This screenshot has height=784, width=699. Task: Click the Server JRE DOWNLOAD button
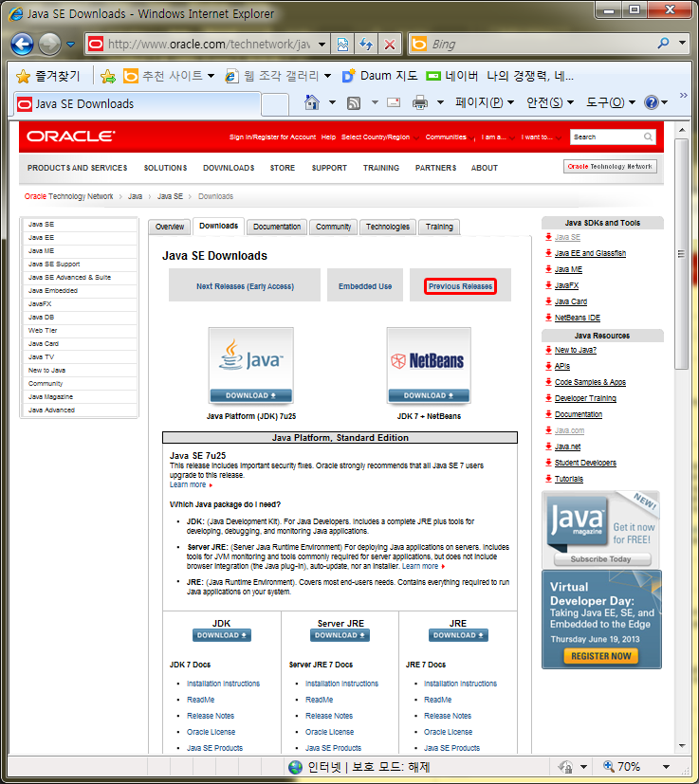click(x=340, y=635)
